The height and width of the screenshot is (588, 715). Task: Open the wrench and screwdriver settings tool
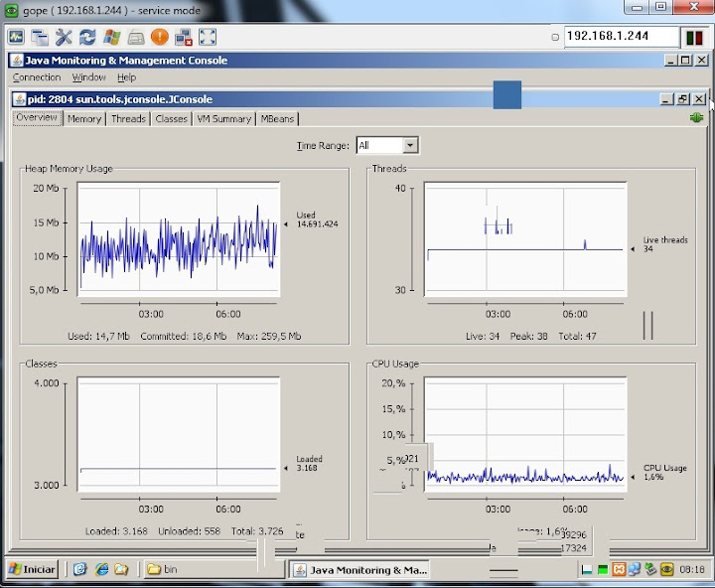click(x=64, y=37)
